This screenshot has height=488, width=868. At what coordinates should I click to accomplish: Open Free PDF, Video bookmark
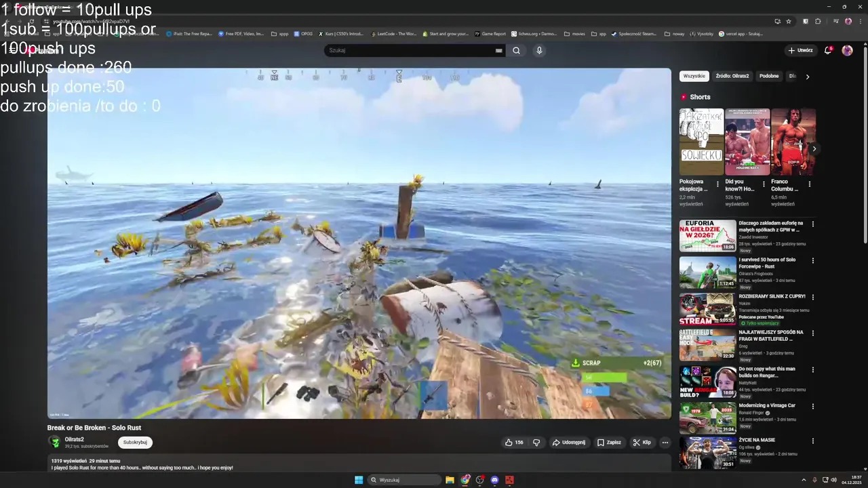pyautogui.click(x=241, y=33)
